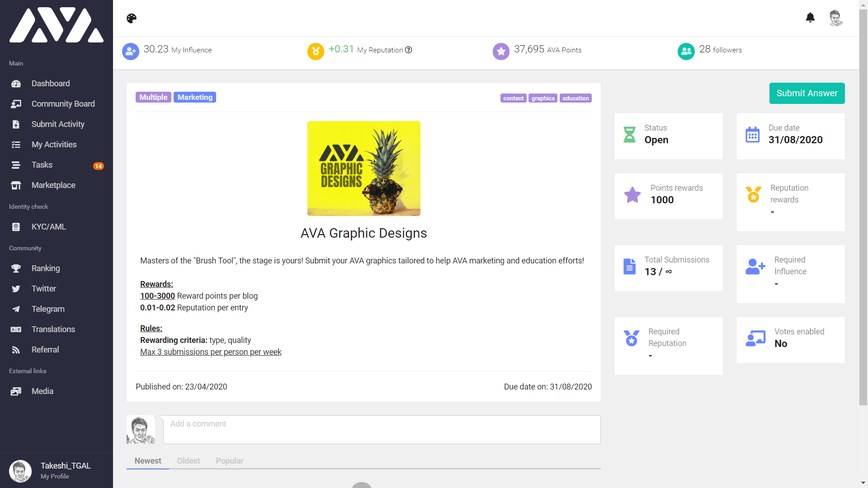The width and height of the screenshot is (868, 488).
Task: Click the graphics tag
Action: coord(543,98)
